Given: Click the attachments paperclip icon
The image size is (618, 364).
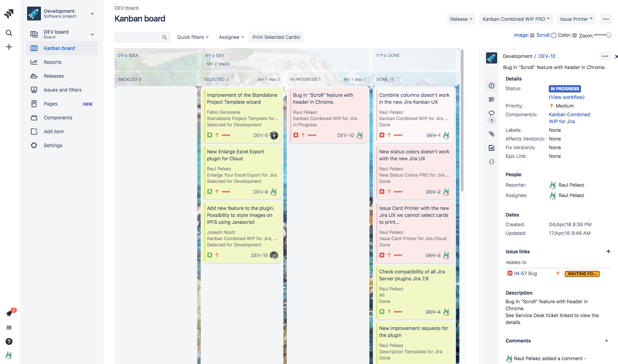Looking at the screenshot, I should (x=492, y=134).
